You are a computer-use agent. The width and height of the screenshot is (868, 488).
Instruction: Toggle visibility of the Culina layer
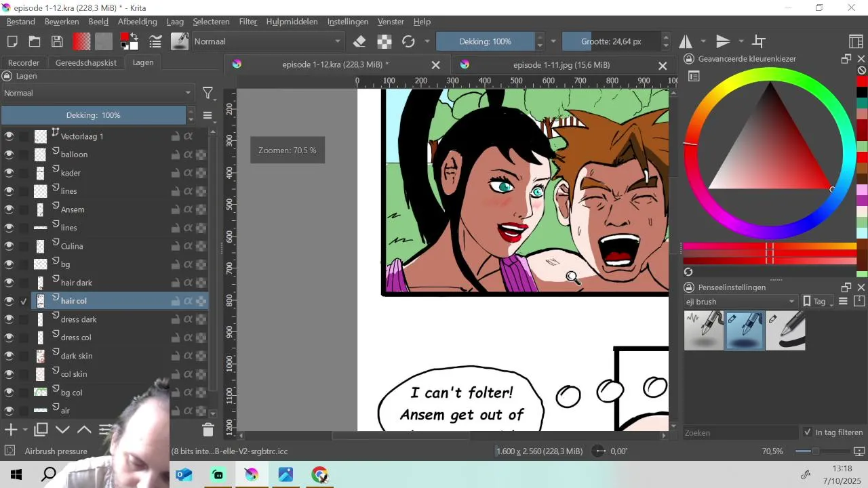pos(9,246)
